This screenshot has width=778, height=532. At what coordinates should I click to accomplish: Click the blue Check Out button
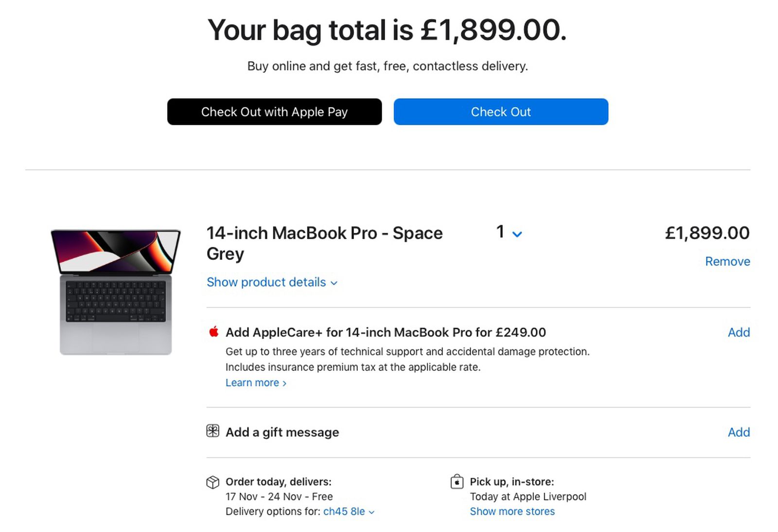point(500,112)
